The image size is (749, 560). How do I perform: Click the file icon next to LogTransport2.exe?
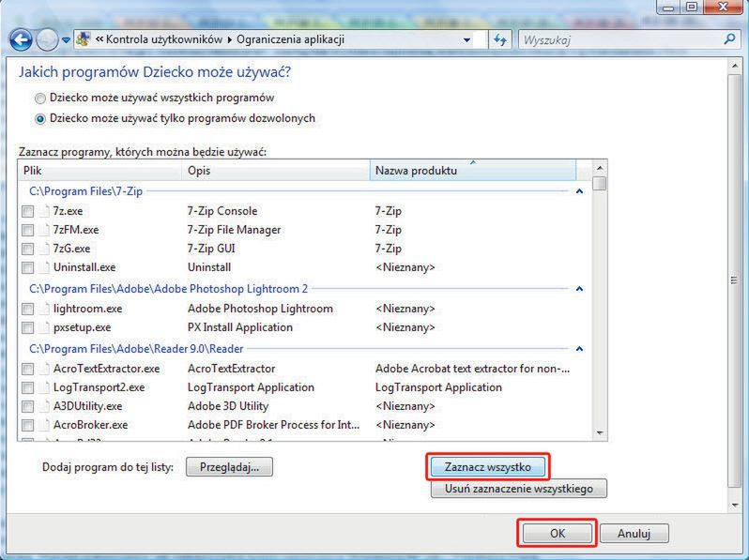44,387
